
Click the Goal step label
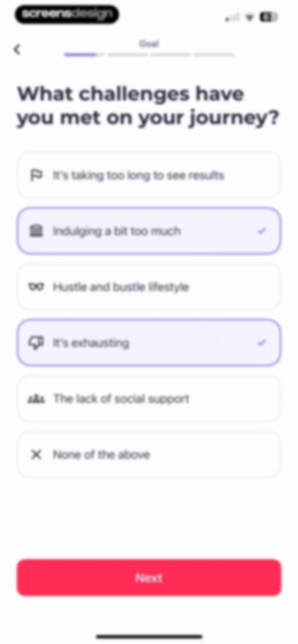[149, 44]
